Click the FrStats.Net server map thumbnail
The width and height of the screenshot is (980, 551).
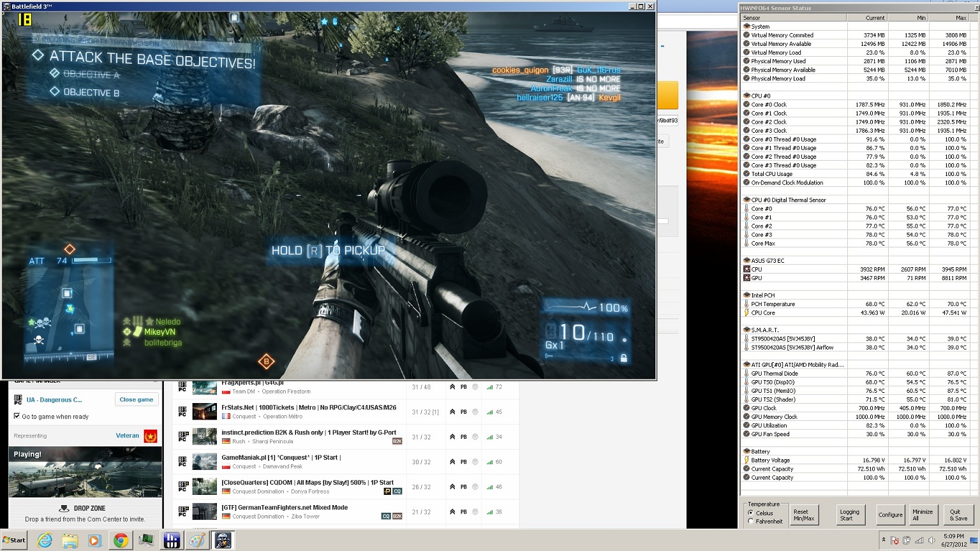pos(204,411)
